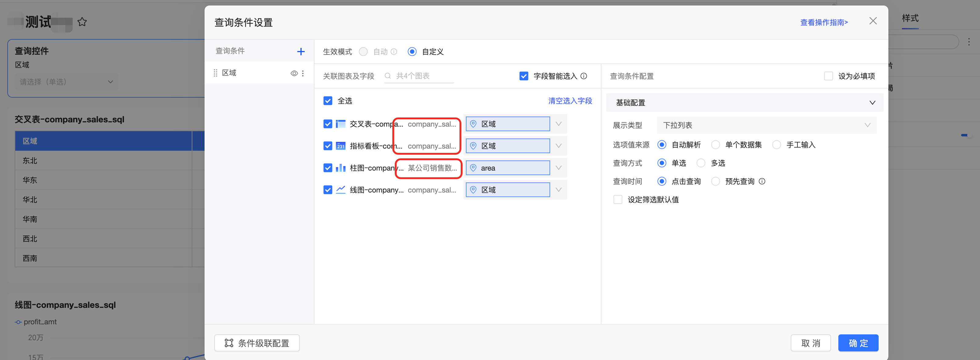The image size is (980, 360).
Task: Toggle eye visibility for 区域 condition
Action: (294, 73)
